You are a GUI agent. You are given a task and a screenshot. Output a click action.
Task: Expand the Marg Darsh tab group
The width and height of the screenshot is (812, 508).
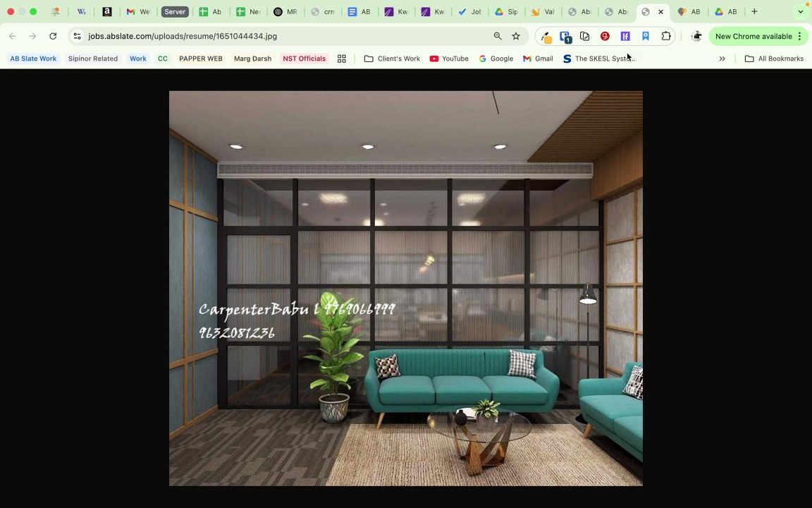[x=253, y=59]
